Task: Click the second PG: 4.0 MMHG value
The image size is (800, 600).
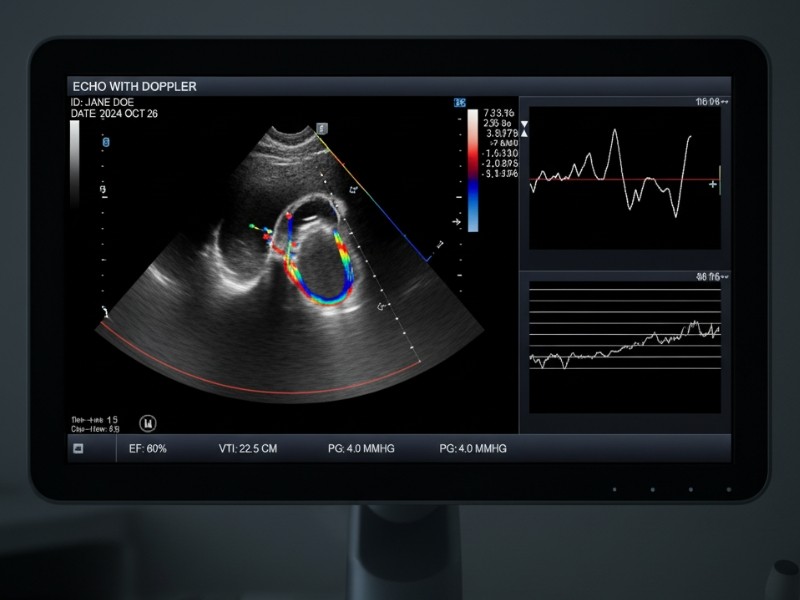Action: pos(473,449)
